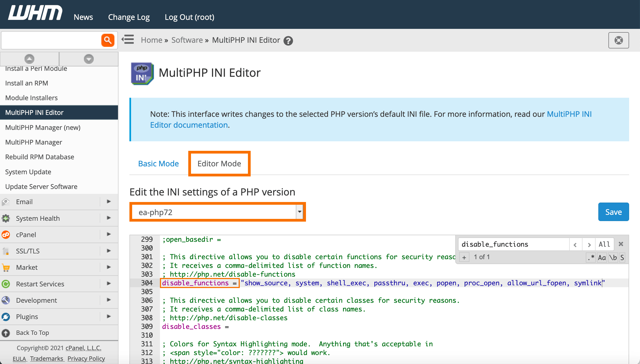Viewport: 640px width, 364px height.
Task: Switch to Basic Mode tab
Action: pos(158,164)
